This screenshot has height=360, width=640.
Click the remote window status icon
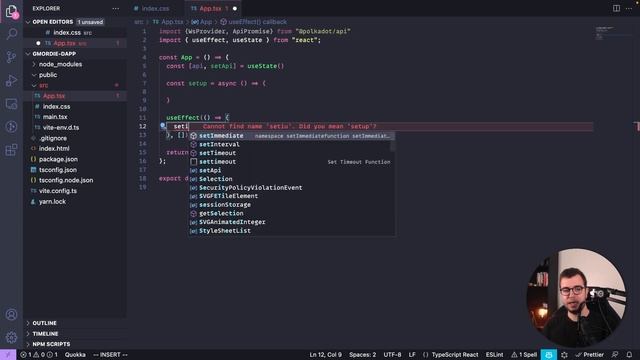(x=8, y=355)
